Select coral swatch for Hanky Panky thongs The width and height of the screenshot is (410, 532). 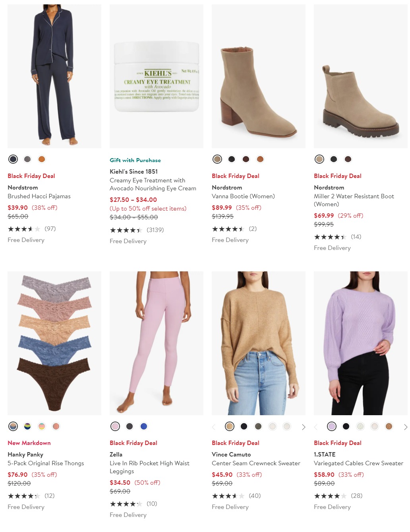pyautogui.click(x=56, y=426)
